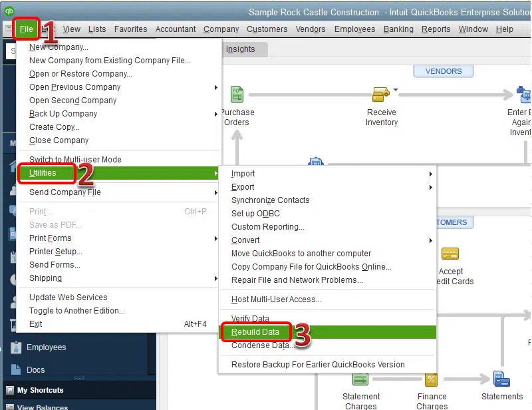The image size is (532, 410).
Task: Open the Utilities submenu
Action: (118, 173)
